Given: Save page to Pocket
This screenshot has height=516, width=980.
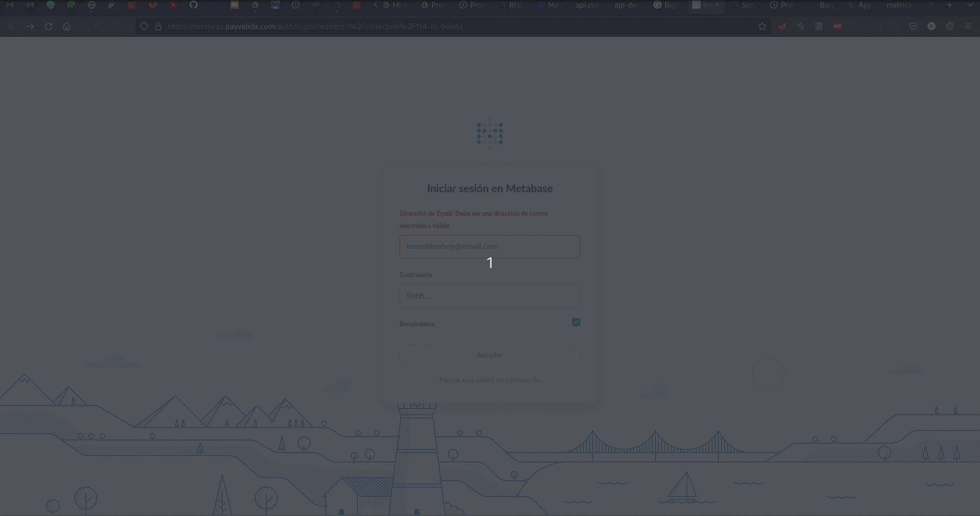Looking at the screenshot, I should point(913,26).
